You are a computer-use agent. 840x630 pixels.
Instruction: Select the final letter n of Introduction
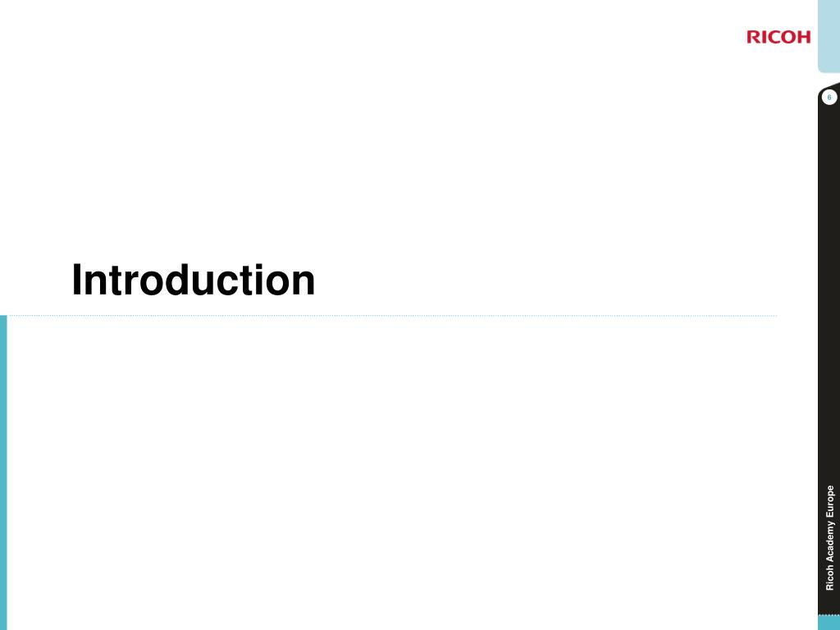[x=305, y=284]
